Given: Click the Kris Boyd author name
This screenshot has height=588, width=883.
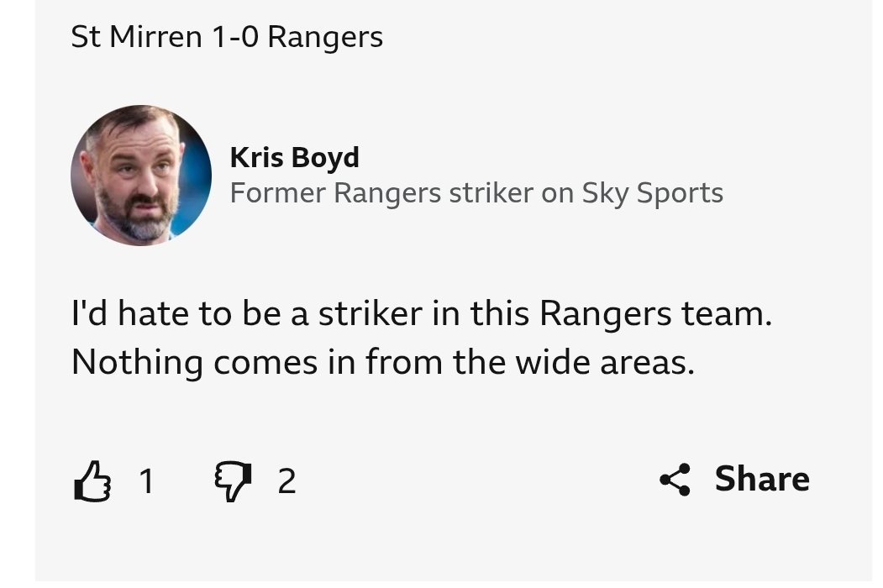Looking at the screenshot, I should point(295,157).
